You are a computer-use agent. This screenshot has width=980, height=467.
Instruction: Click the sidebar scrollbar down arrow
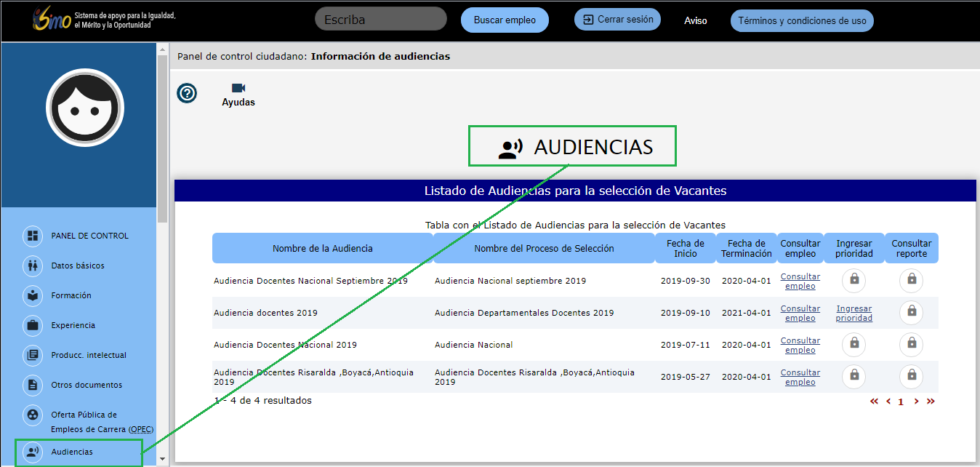(x=162, y=460)
